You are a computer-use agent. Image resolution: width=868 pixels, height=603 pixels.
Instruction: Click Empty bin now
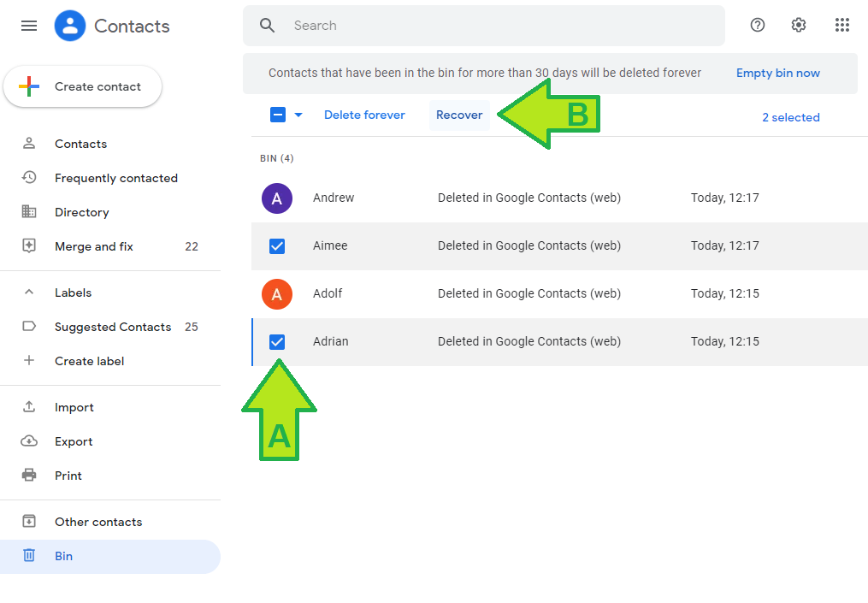[777, 73]
